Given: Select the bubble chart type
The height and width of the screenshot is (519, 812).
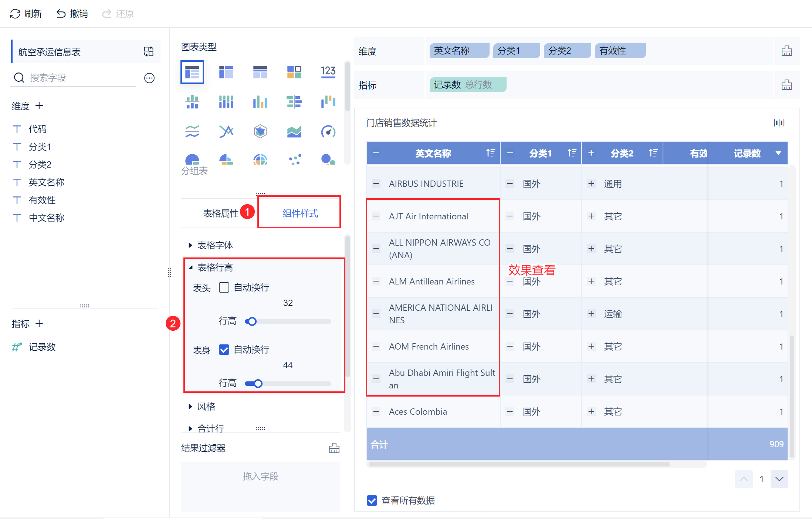Looking at the screenshot, I should click(x=328, y=159).
